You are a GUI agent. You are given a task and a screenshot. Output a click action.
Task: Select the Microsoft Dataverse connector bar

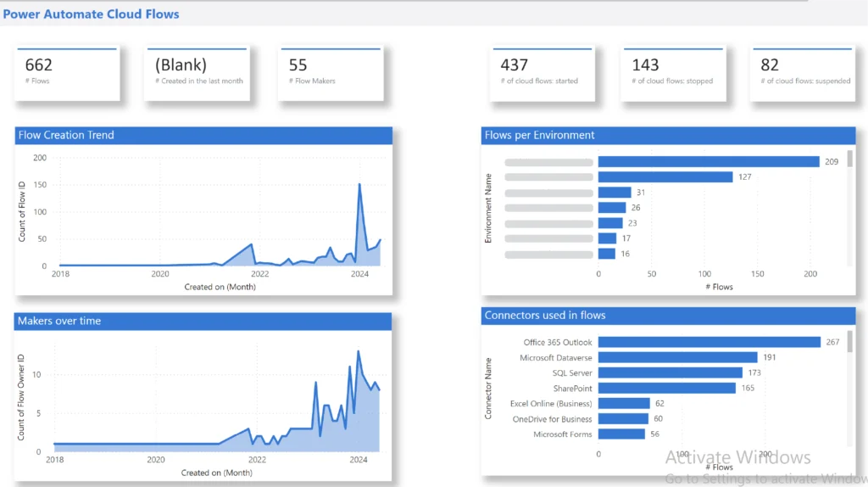tap(677, 357)
